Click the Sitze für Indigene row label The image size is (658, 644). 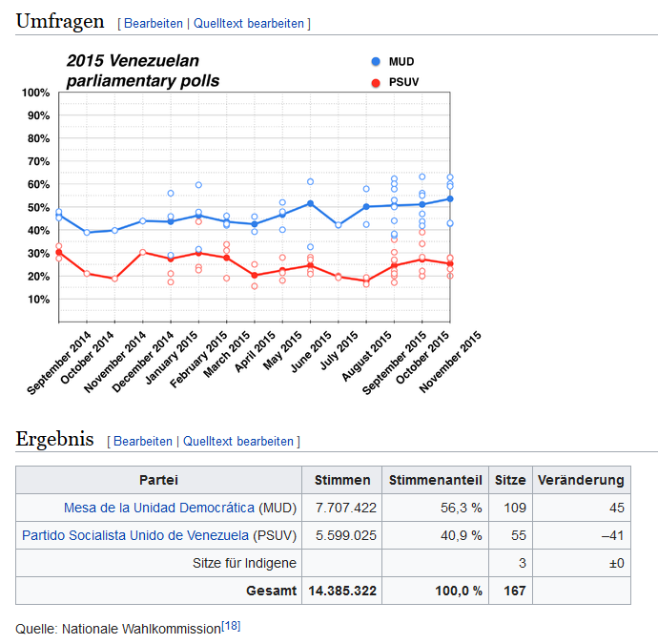(244, 563)
